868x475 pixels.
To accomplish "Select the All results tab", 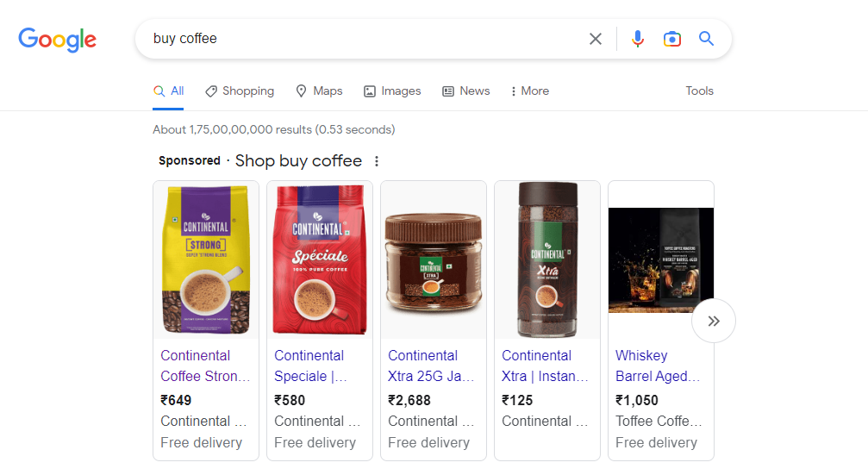I will [x=168, y=91].
